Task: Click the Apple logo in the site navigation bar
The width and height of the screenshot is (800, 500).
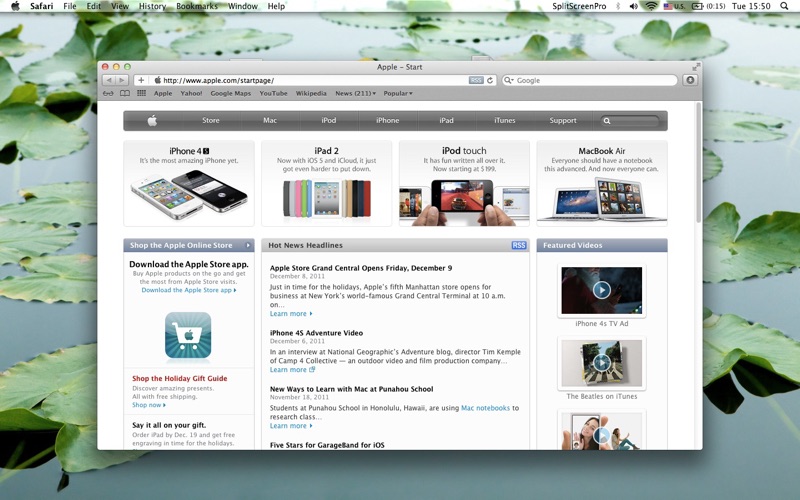Action: (152, 120)
